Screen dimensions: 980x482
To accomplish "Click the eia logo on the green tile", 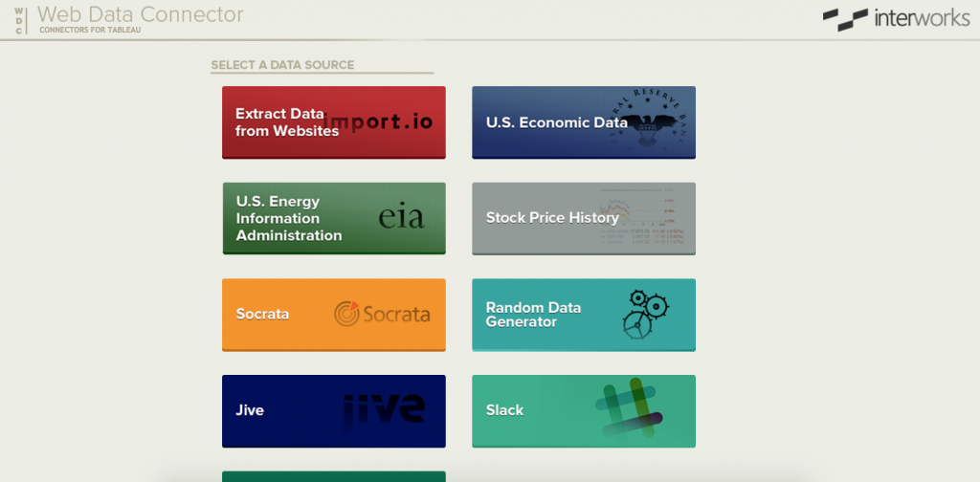I will (x=401, y=217).
